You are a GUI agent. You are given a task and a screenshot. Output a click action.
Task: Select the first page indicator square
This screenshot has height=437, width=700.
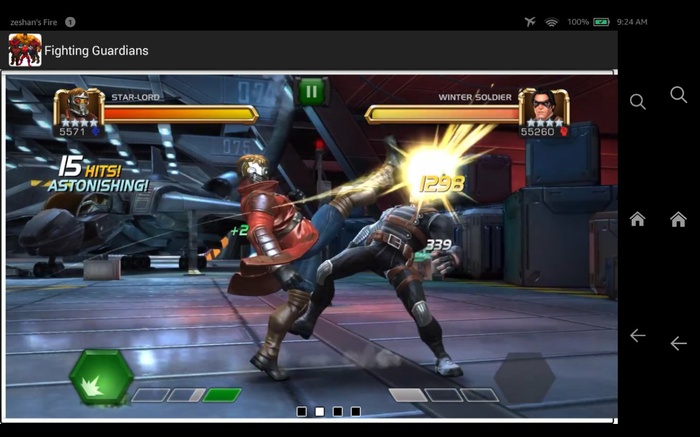point(302,411)
